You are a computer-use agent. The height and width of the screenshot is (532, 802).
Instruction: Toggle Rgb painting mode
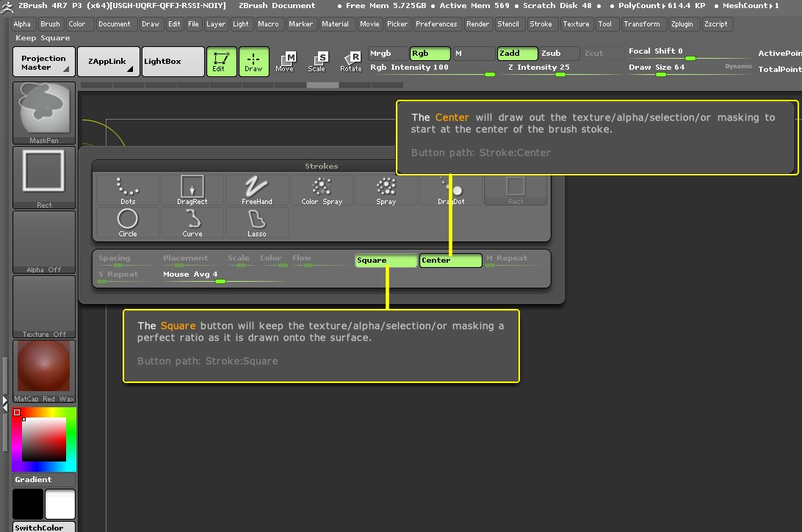pyautogui.click(x=430, y=53)
